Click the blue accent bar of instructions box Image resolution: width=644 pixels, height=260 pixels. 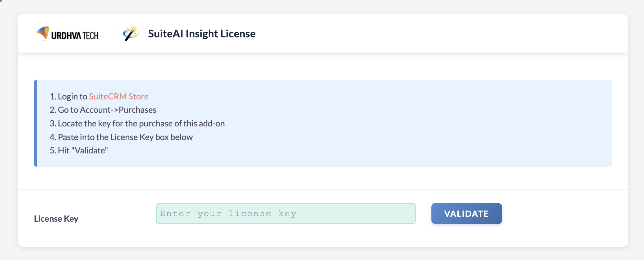[35, 123]
